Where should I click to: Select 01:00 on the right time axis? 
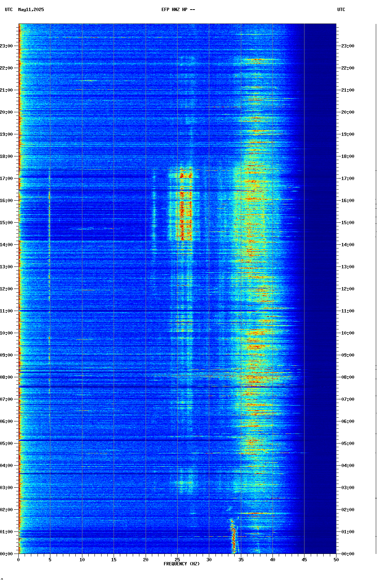[348, 532]
